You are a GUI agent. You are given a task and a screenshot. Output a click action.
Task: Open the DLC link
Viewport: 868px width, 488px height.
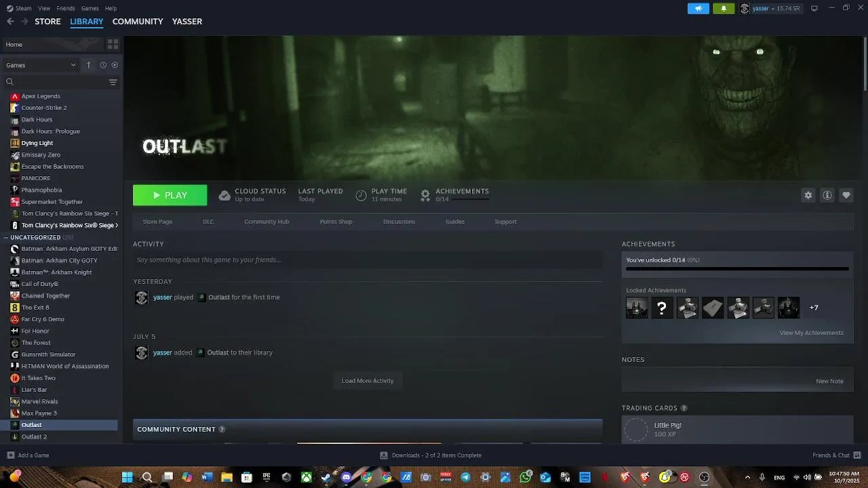(x=208, y=222)
